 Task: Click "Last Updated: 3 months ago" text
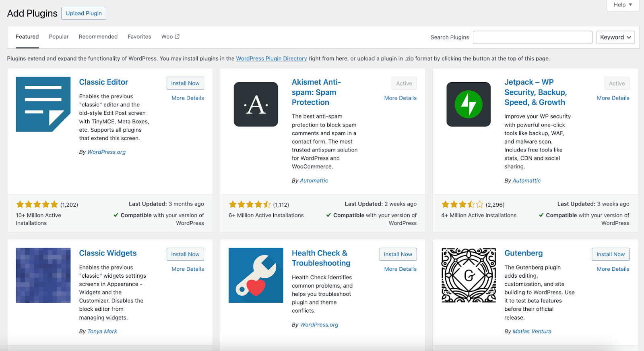click(x=166, y=204)
